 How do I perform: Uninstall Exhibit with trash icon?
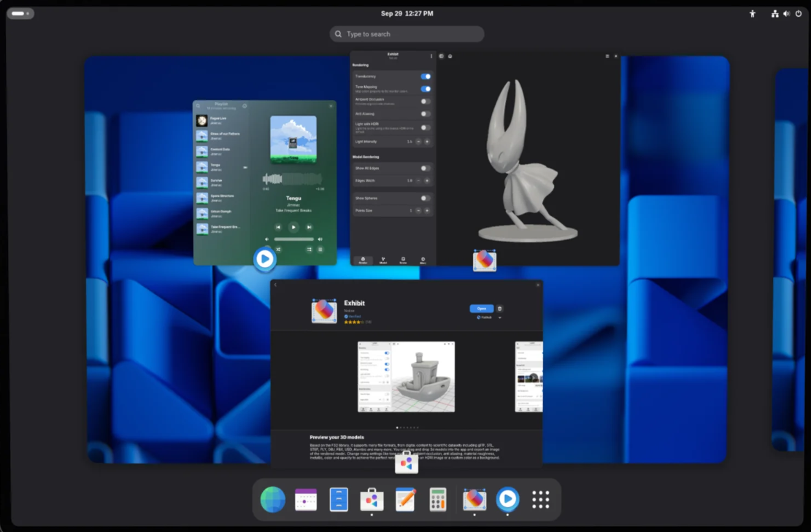coord(499,309)
